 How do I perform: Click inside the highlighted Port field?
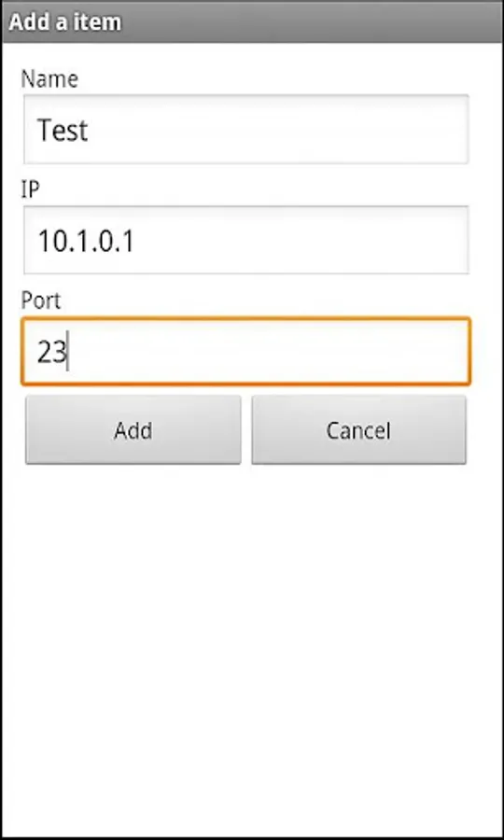click(246, 352)
